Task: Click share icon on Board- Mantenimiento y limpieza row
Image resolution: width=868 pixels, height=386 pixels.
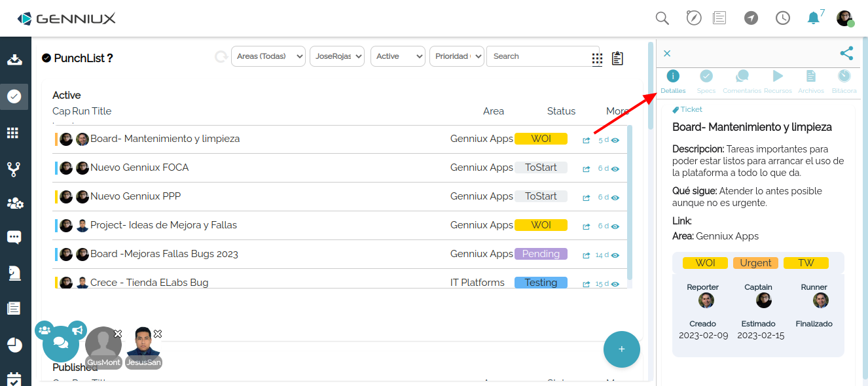Action: click(587, 140)
